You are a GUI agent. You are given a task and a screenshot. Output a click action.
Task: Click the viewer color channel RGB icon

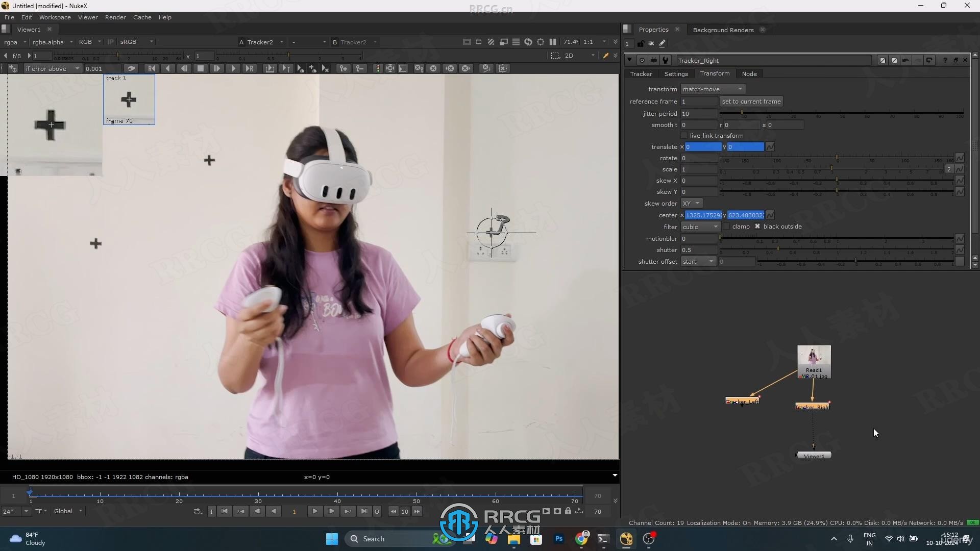85,42
